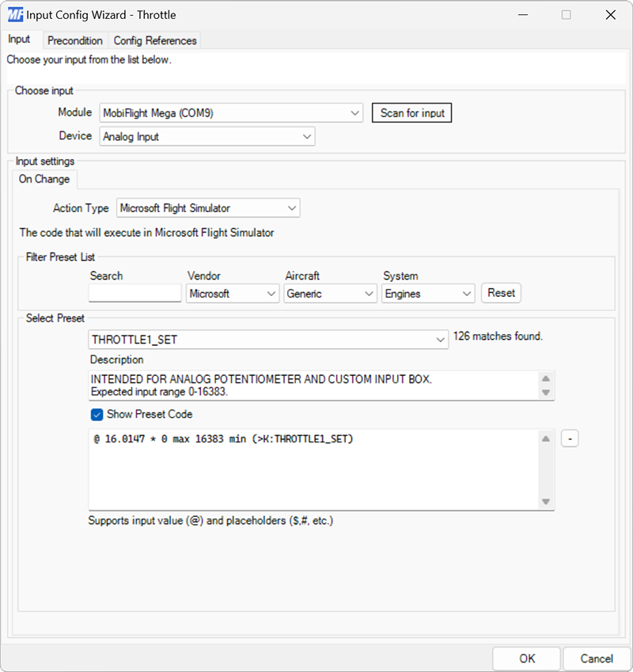Screen dimensions: 633x672
Task: Switch to the Precondition tab
Action: (75, 40)
